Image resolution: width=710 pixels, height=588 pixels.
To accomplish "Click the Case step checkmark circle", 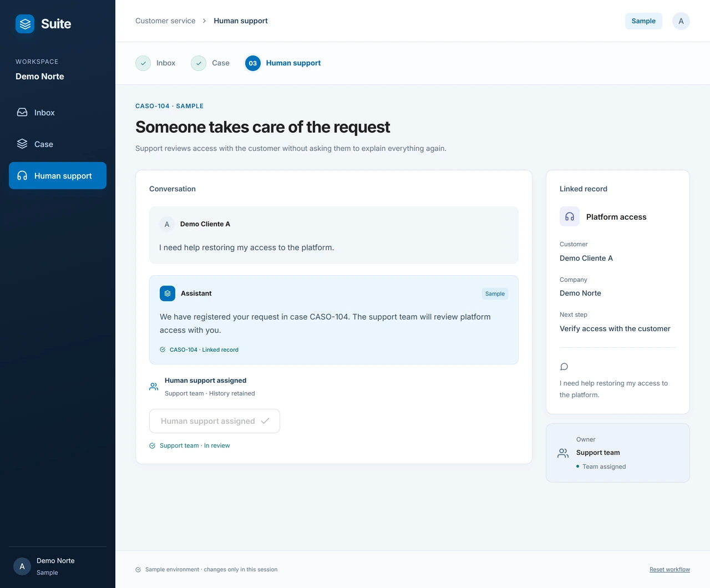I will click(x=199, y=63).
